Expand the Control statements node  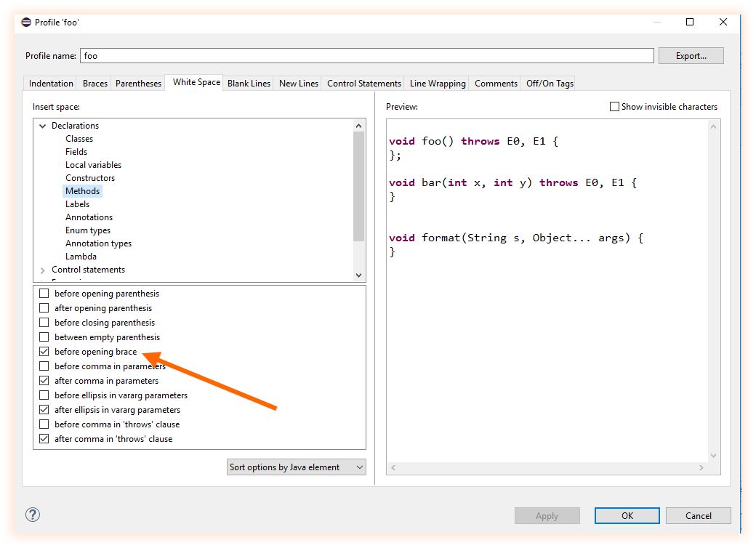tap(42, 270)
